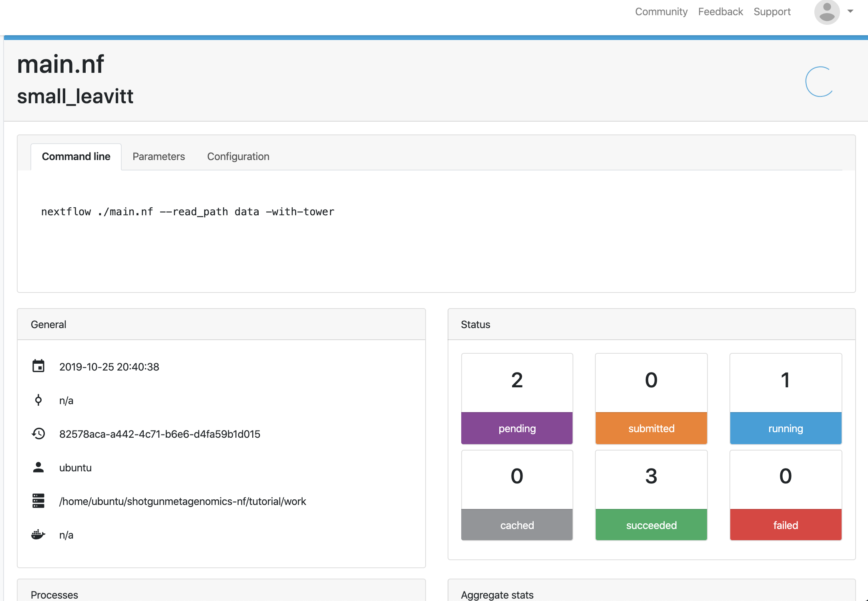Open the Feedback link
Image resolution: width=868 pixels, height=601 pixels.
tap(720, 12)
